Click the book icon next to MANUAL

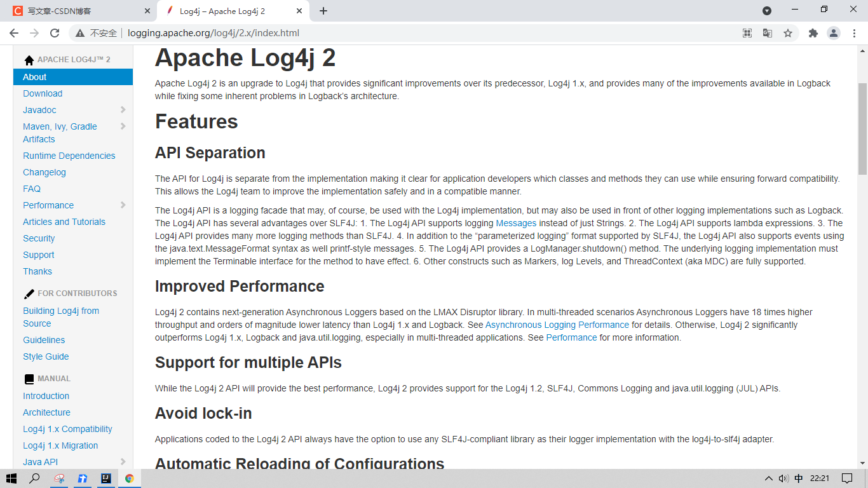pyautogui.click(x=29, y=379)
